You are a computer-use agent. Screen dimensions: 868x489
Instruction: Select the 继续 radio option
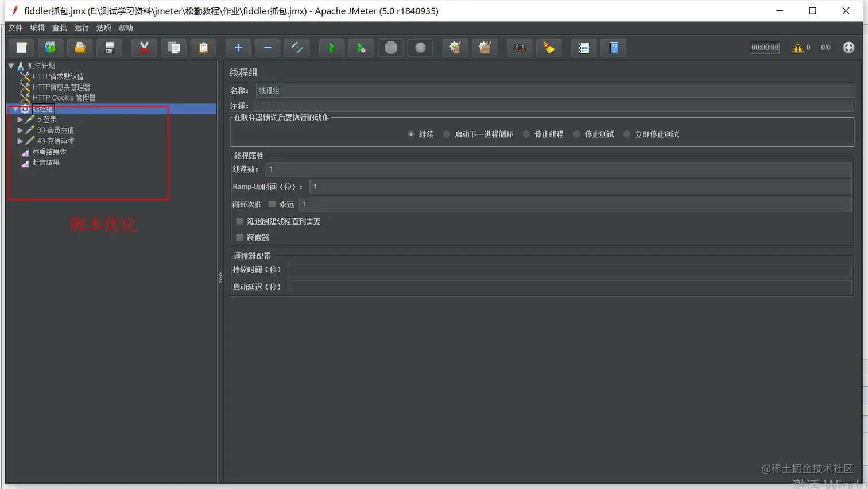click(x=411, y=134)
